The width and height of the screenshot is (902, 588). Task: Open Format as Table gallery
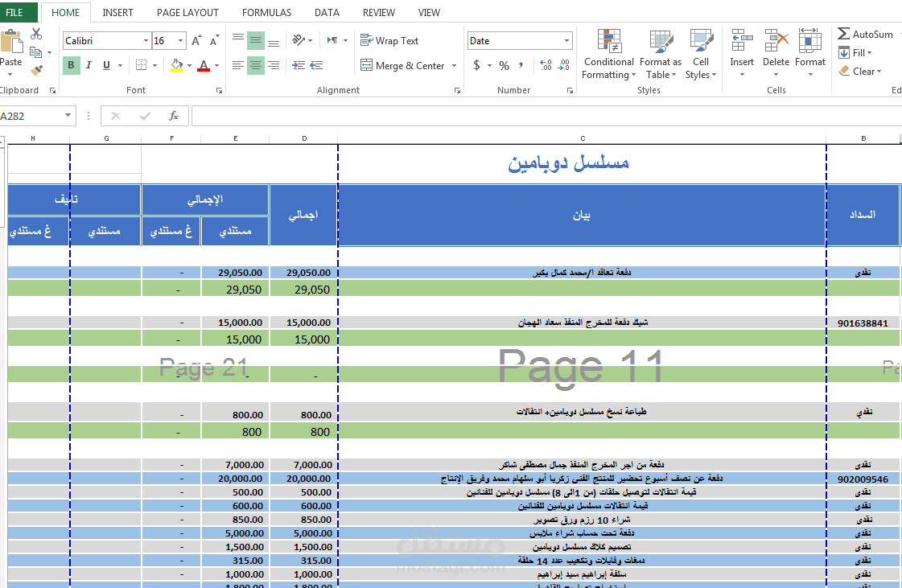coord(661,55)
